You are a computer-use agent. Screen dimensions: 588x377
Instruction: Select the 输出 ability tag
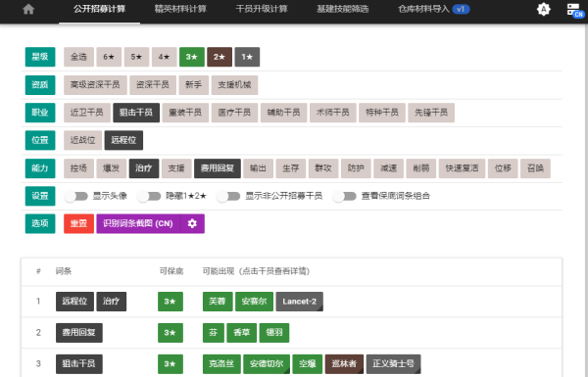[x=258, y=168]
